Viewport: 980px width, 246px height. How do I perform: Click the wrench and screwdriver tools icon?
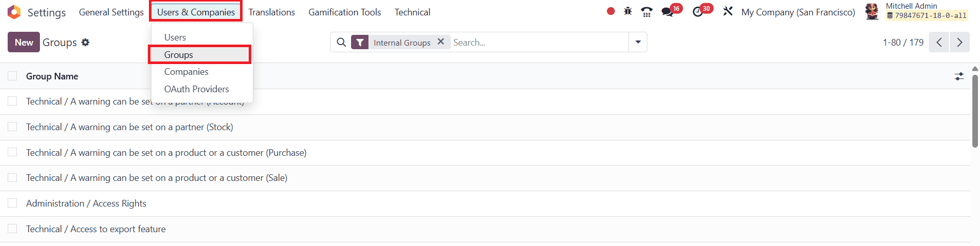click(x=728, y=11)
